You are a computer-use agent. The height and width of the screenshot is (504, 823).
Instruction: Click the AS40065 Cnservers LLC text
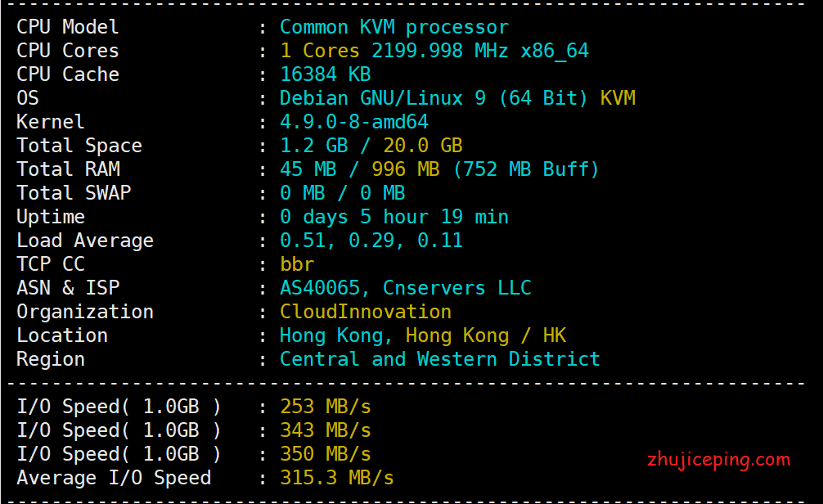tap(405, 288)
